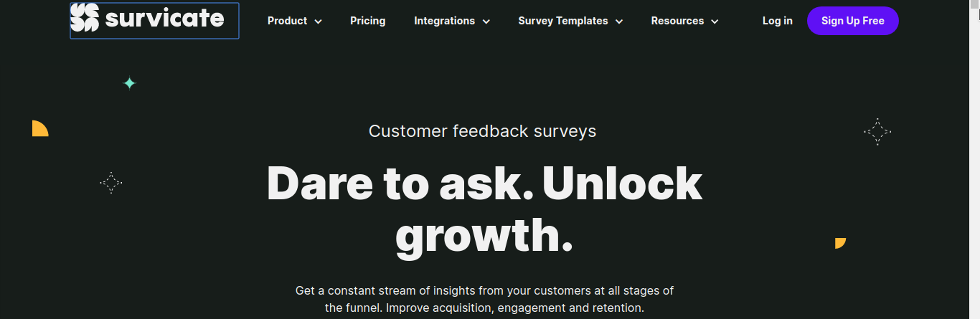Expand the chevron next to Product
Viewport: 980px width, 319px height.
point(319,22)
